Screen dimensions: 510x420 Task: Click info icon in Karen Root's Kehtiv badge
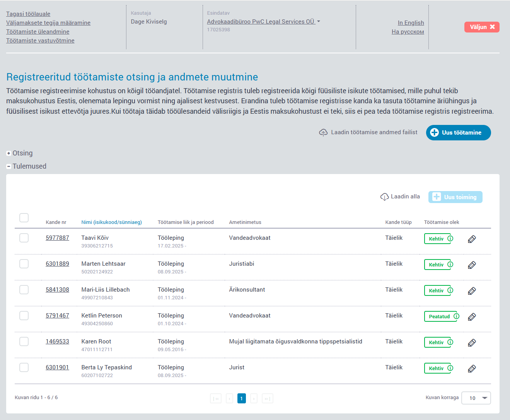pos(450,342)
